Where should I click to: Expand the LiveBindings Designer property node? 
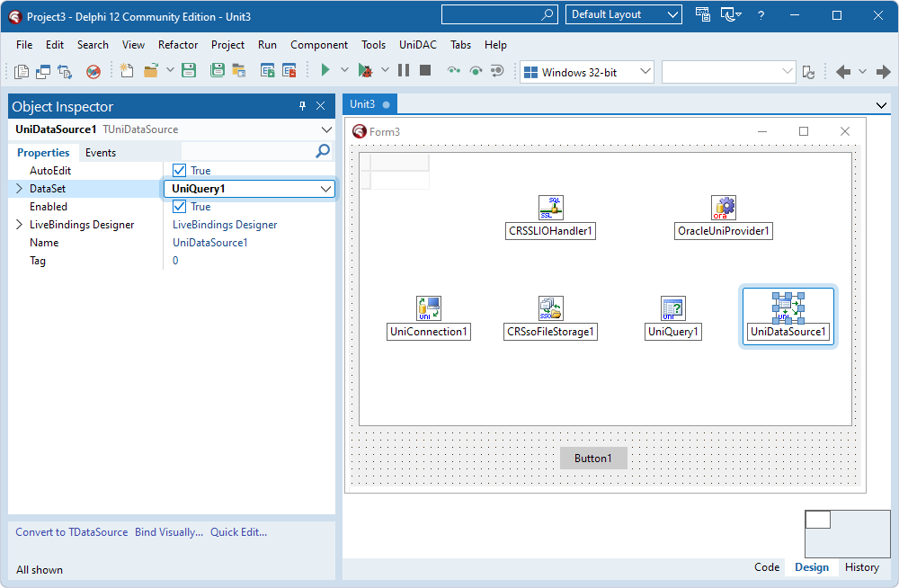click(x=19, y=225)
